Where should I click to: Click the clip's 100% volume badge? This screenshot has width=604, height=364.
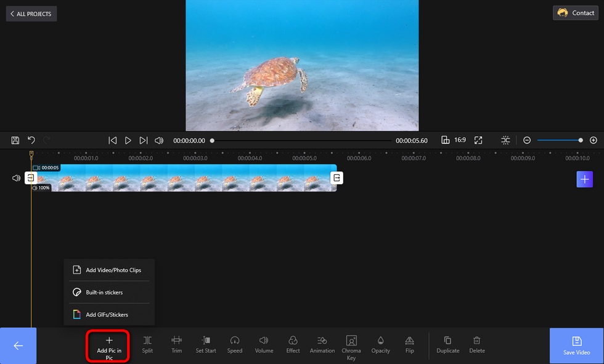click(x=41, y=188)
